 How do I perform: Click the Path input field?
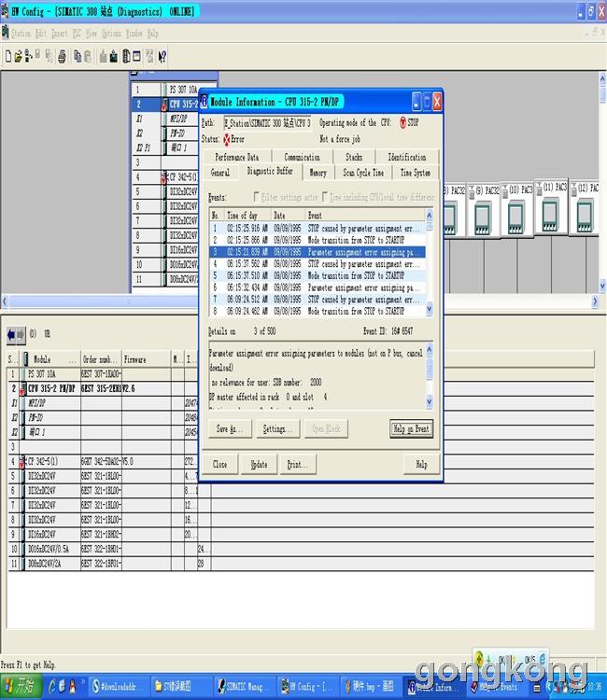pos(267,123)
